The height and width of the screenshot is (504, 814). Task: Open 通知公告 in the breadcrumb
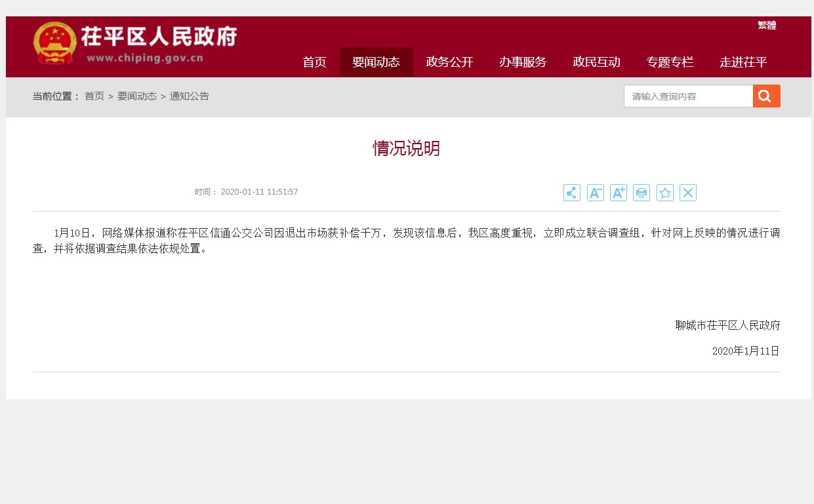coord(190,96)
